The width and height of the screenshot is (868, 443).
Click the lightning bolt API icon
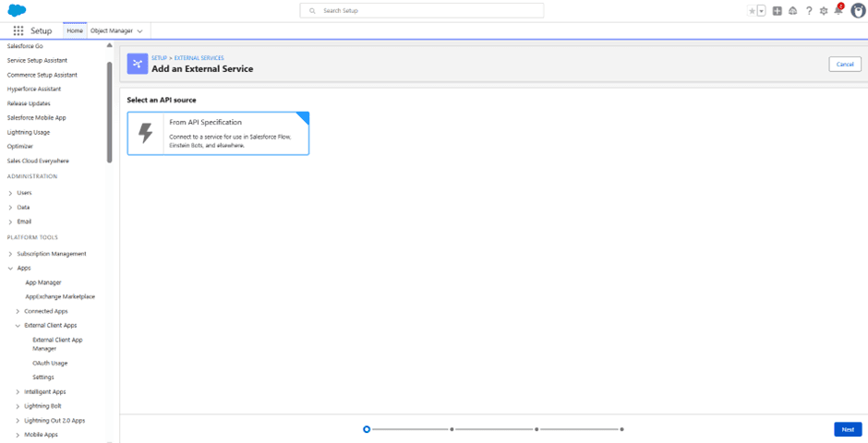[146, 133]
